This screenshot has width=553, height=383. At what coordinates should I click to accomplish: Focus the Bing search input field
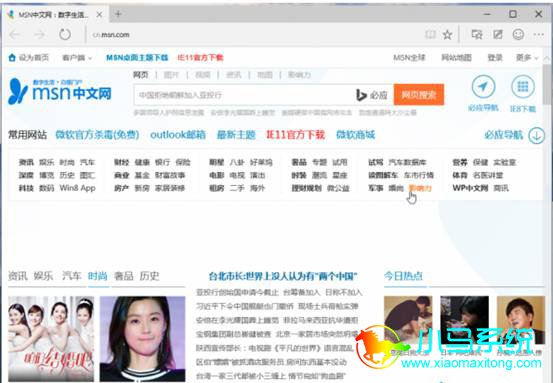[244, 95]
